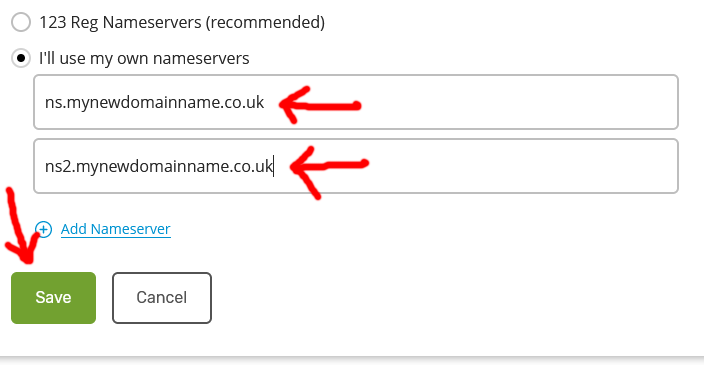The height and width of the screenshot is (365, 704).
Task: Focus the ns2.mynewdomainname.co.uk nameserver field
Action: (x=356, y=166)
